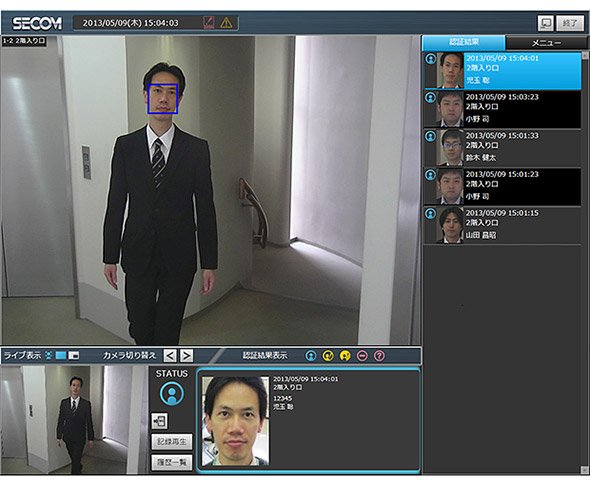590x485 pixels.
Task: Click the 履歴一覧 button
Action: pos(172,462)
